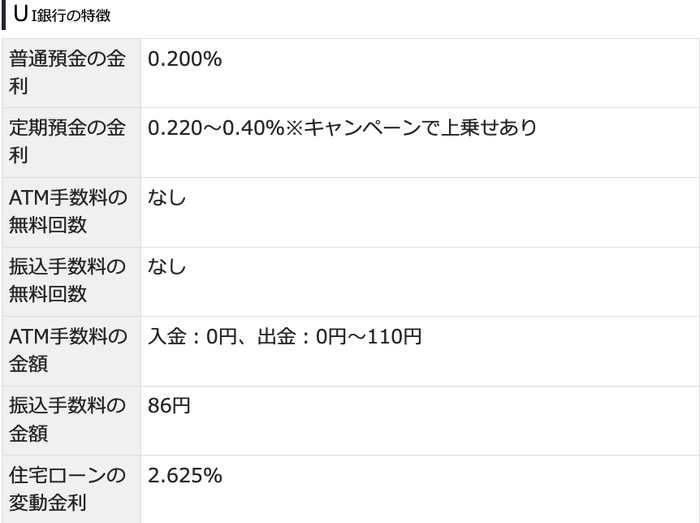Screen dimensions: 700x523
Task: Click the 86円 transfer fee value
Action: 169,407
